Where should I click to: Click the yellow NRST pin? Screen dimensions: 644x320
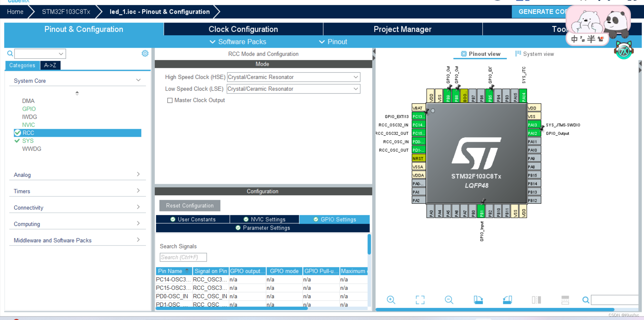click(x=419, y=158)
